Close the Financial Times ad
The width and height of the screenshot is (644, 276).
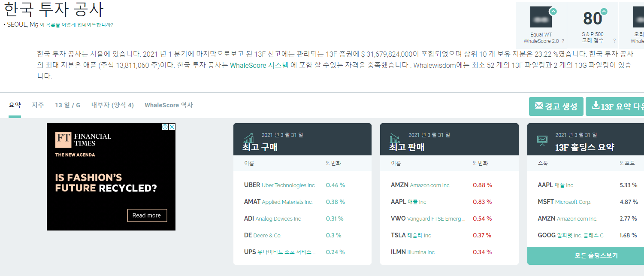172,127
